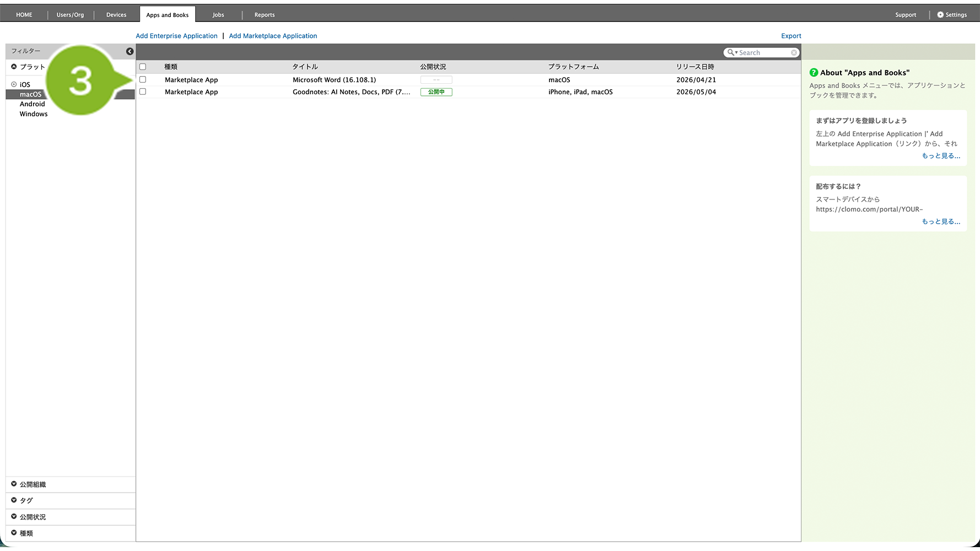Click the macOS platform cell in Word row
Screen dimensions: 980x551
(559, 80)
